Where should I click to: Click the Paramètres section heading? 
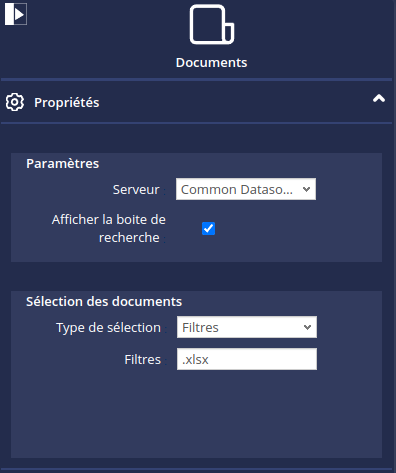coord(63,164)
